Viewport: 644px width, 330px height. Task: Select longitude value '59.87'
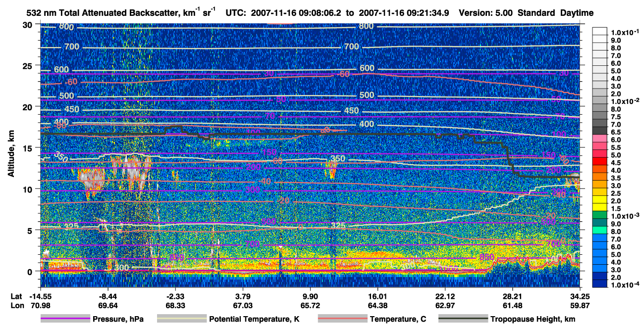pos(581,306)
